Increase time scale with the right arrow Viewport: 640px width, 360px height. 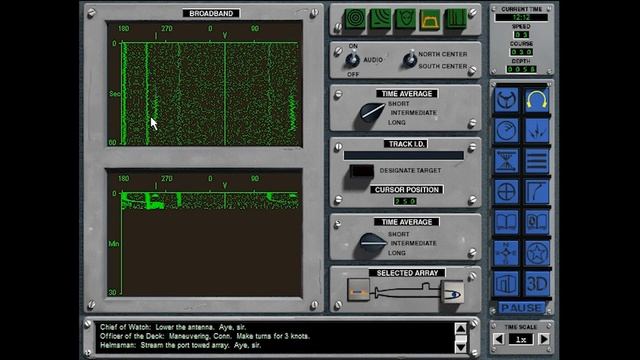click(544, 339)
